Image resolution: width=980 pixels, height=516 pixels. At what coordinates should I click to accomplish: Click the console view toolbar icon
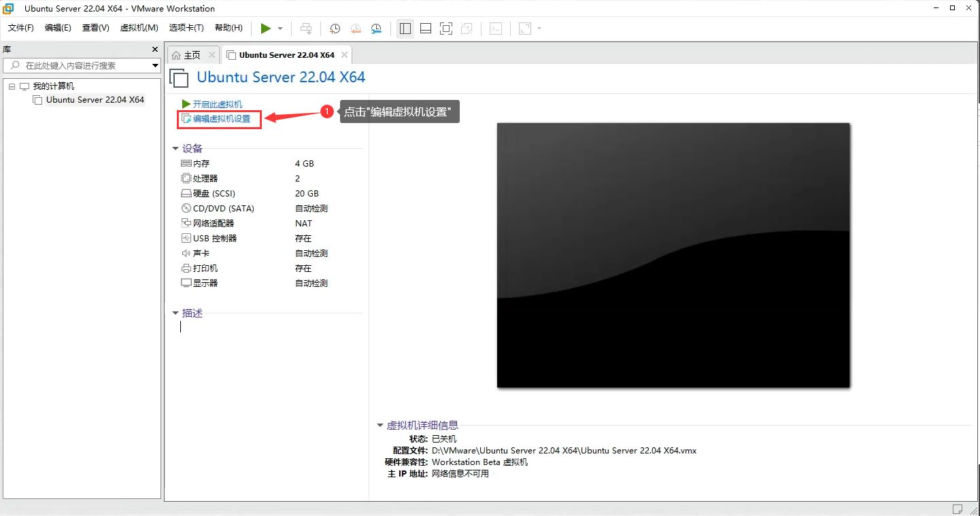point(496,29)
